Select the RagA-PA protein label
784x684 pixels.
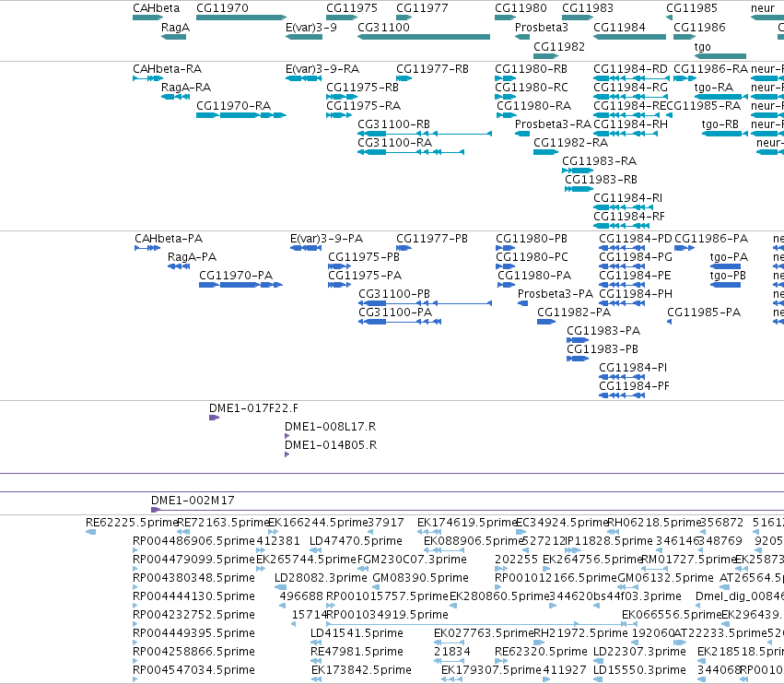click(x=192, y=256)
